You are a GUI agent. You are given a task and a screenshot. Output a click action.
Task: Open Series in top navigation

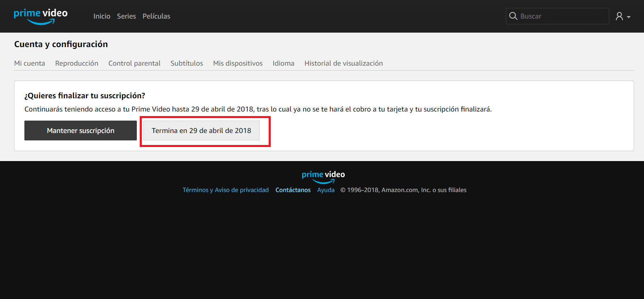126,16
